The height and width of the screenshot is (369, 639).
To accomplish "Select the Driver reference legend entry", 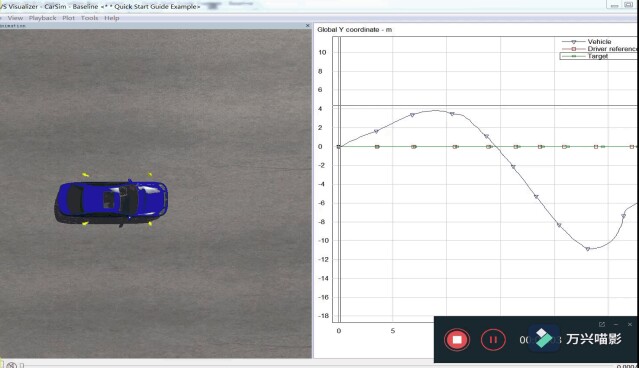I will (599, 49).
